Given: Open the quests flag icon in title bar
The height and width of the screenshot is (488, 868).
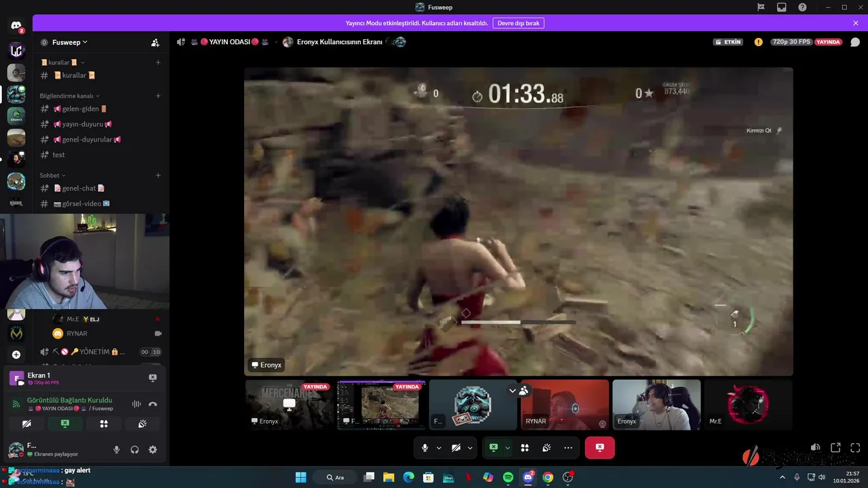Looking at the screenshot, I should pos(761,7).
